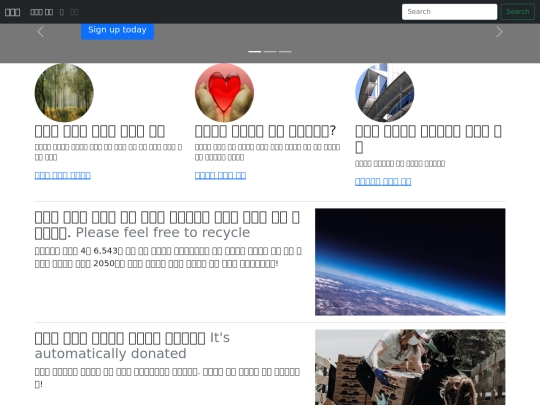Click the green Search button
Image resolution: width=540 pixels, height=405 pixels.
[518, 12]
